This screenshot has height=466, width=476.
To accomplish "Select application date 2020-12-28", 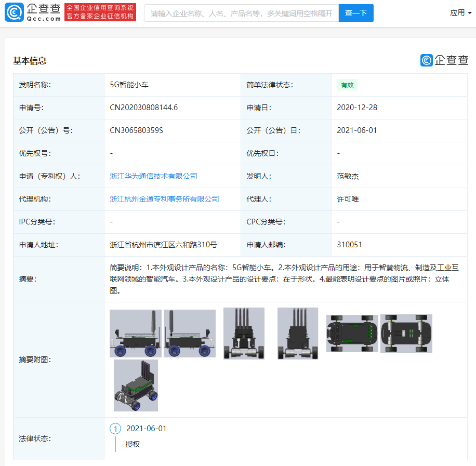I will pyautogui.click(x=357, y=108).
